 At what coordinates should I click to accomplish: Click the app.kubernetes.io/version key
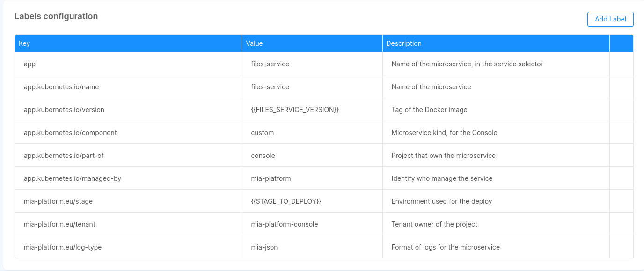64,110
